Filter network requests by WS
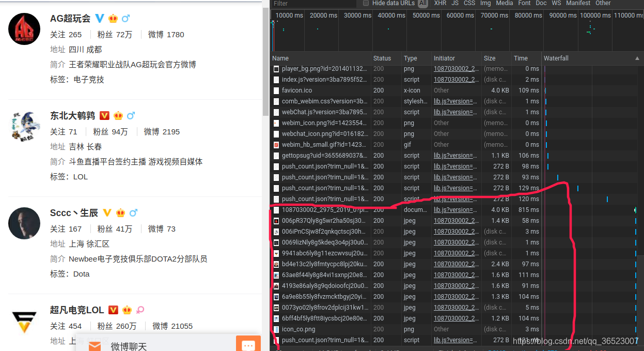 556,3
